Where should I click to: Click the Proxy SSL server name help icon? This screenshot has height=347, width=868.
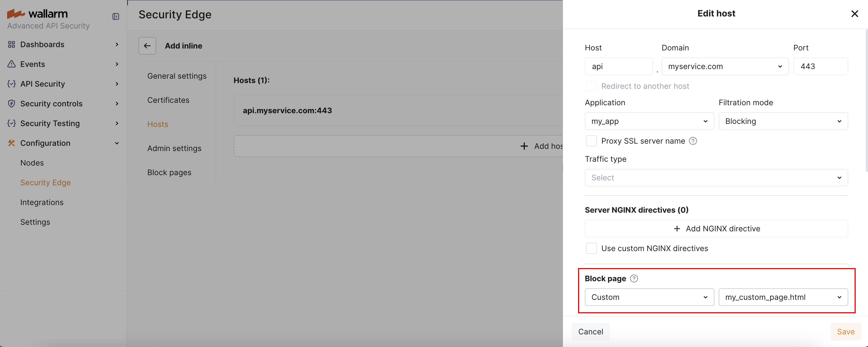click(693, 141)
